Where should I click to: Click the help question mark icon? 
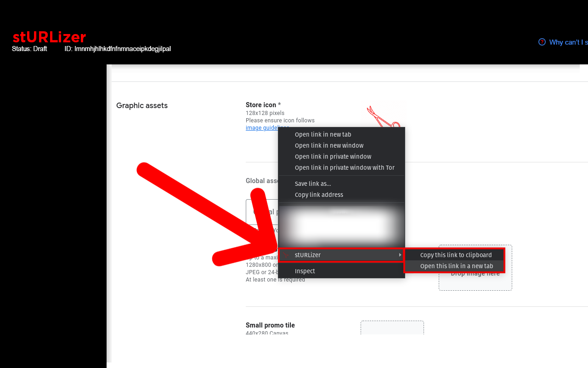pos(542,42)
